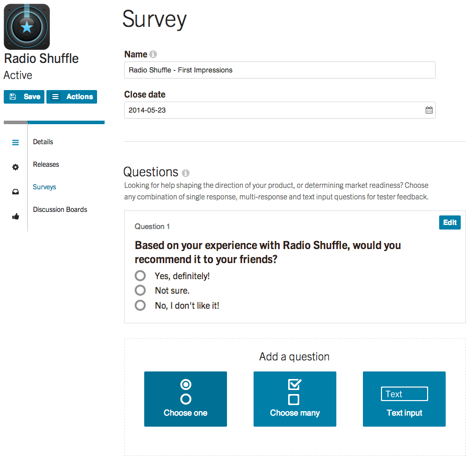Add a 'Choose many' question
The width and height of the screenshot is (468, 458).
[295, 399]
